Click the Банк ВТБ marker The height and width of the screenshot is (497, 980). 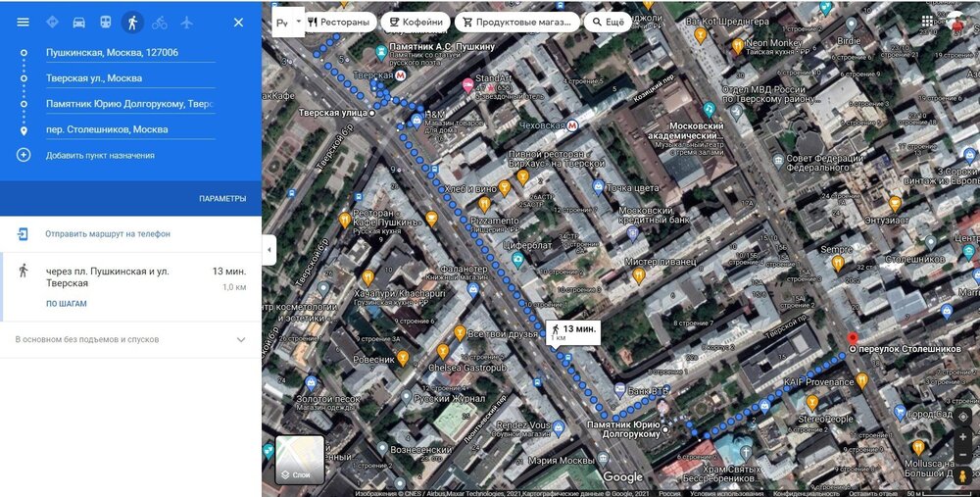619,391
